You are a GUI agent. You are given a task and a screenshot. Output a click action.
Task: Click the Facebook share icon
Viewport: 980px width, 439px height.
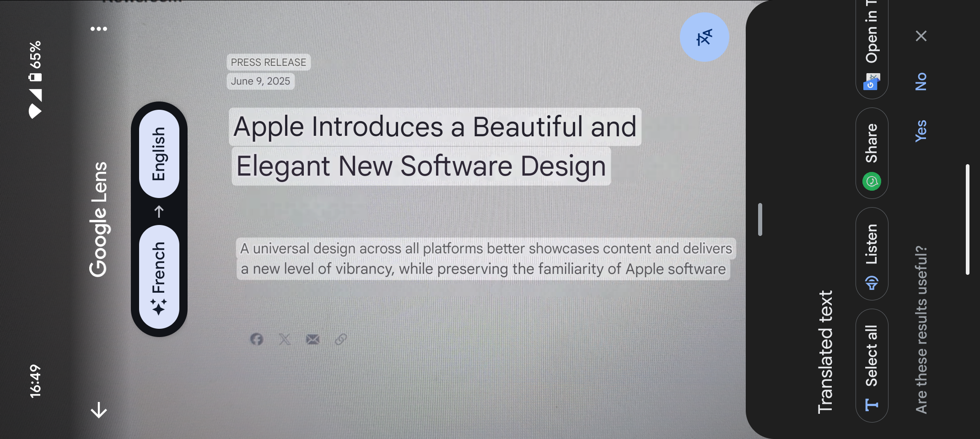257,339
